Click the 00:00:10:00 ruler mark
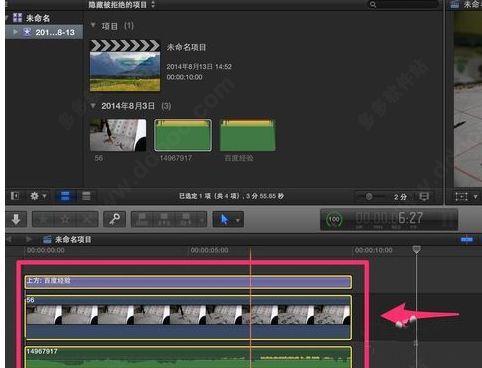Screen dimensions: 482x368 [373, 250]
